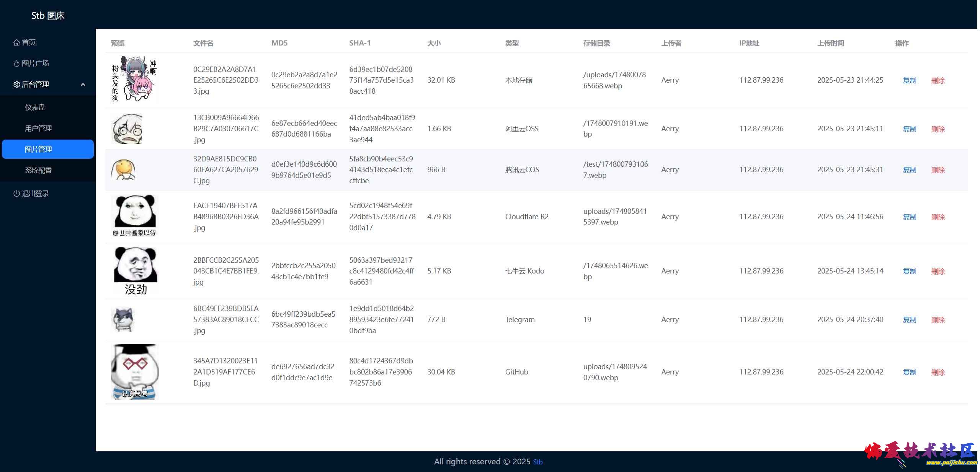Select 图片管理 menu item

pyautogui.click(x=38, y=150)
